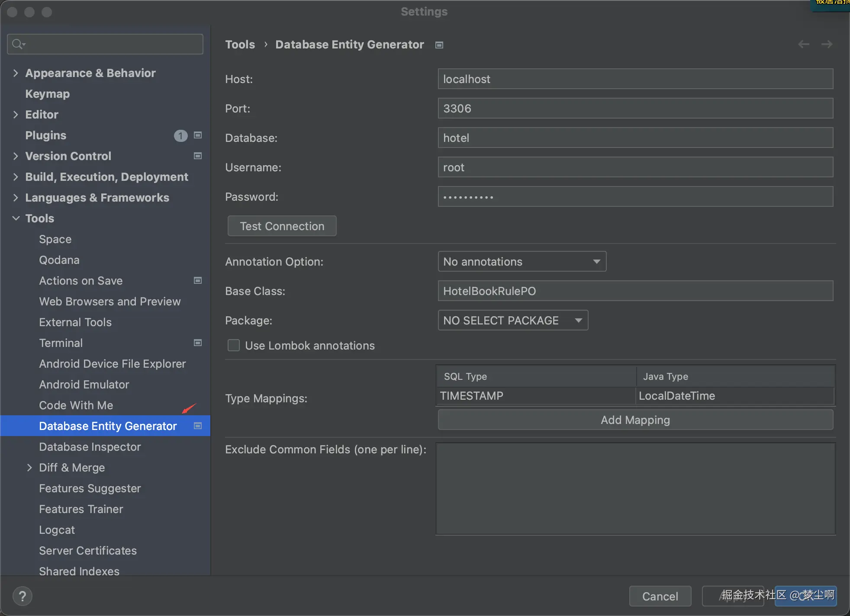Screen dimensions: 850x616
Task: Click project-level icon next to Terminal
Action: coord(198,343)
